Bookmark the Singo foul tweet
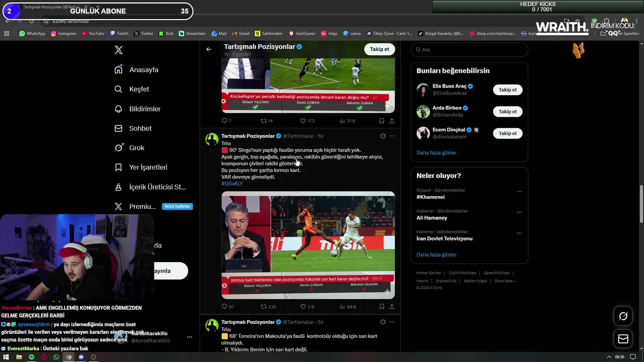The width and height of the screenshot is (644, 362). 382,307
